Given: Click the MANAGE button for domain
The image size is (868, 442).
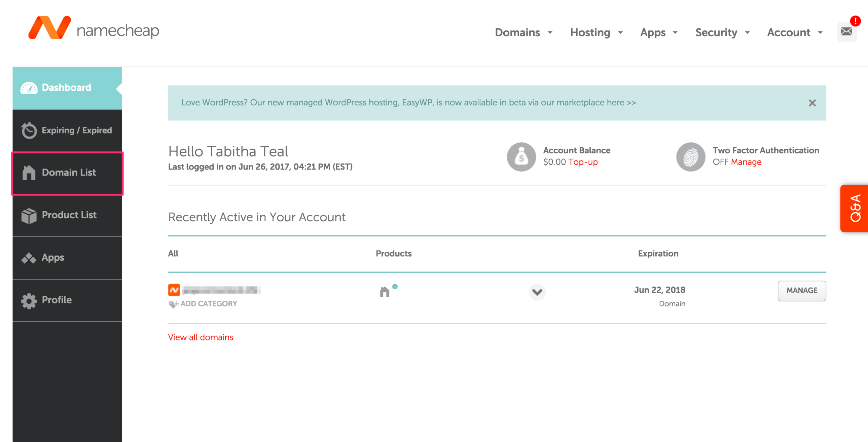Looking at the screenshot, I should 801,290.
